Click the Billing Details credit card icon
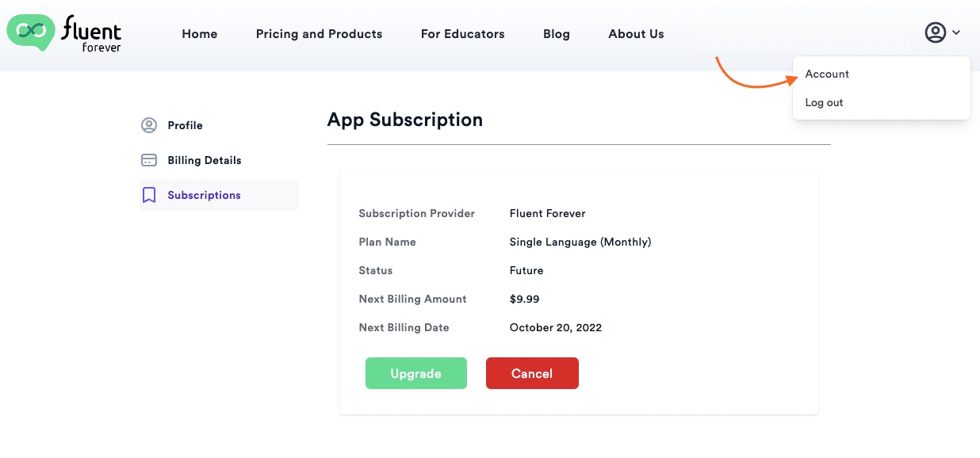980x458 pixels. coord(149,160)
